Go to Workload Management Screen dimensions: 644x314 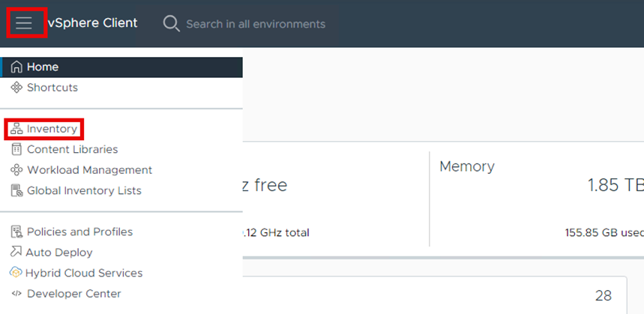pos(89,170)
